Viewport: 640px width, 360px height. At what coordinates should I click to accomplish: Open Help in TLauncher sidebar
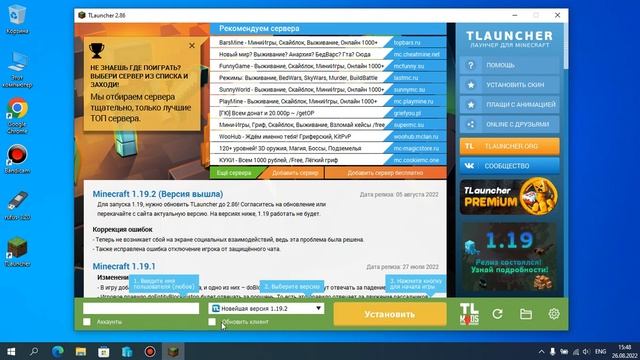click(509, 65)
